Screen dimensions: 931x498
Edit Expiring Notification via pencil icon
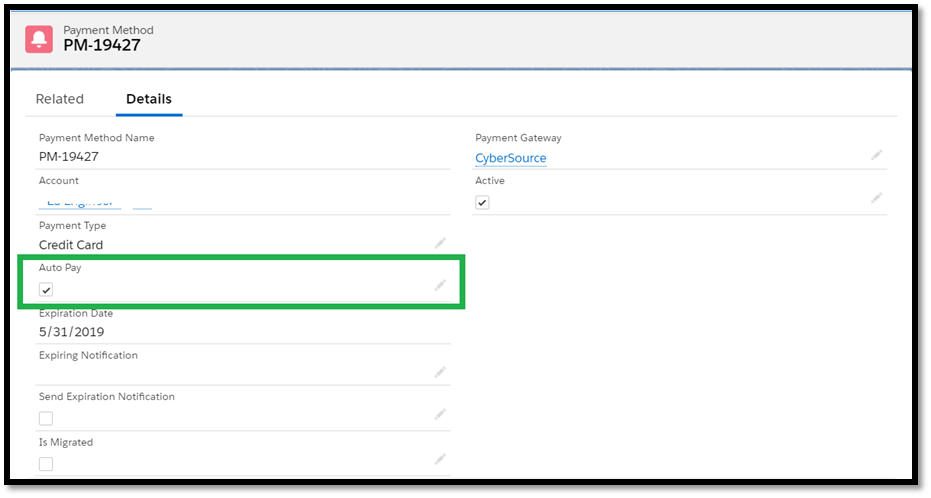click(440, 372)
